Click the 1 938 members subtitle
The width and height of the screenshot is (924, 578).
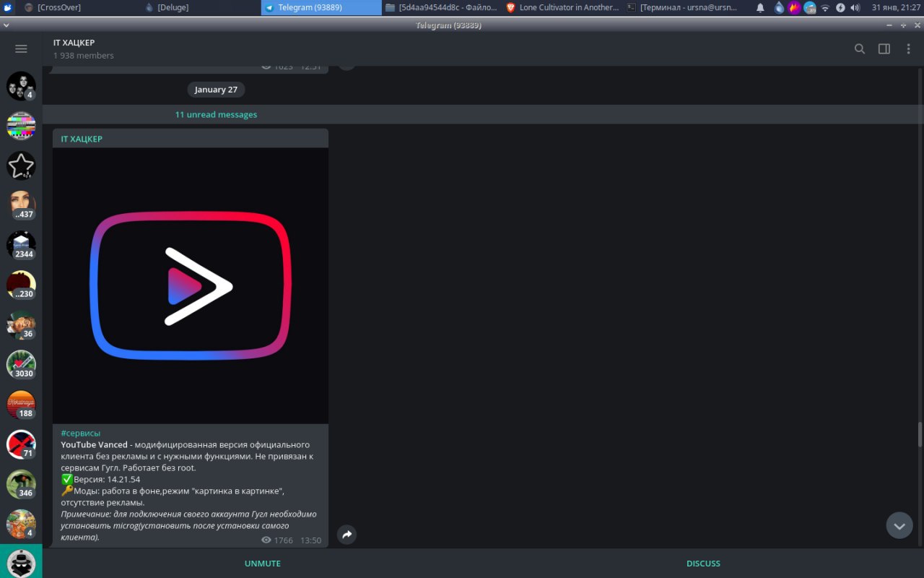83,56
